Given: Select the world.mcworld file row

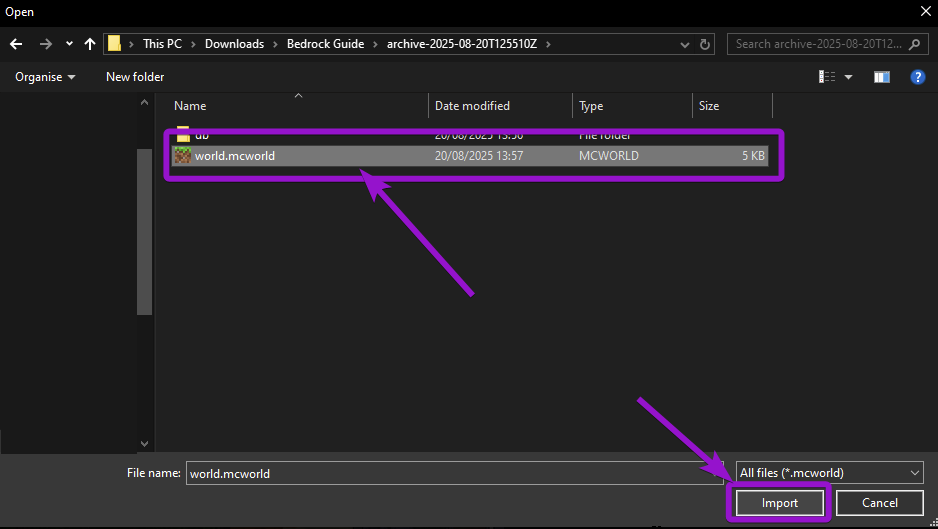Looking at the screenshot, I should click(x=470, y=156).
